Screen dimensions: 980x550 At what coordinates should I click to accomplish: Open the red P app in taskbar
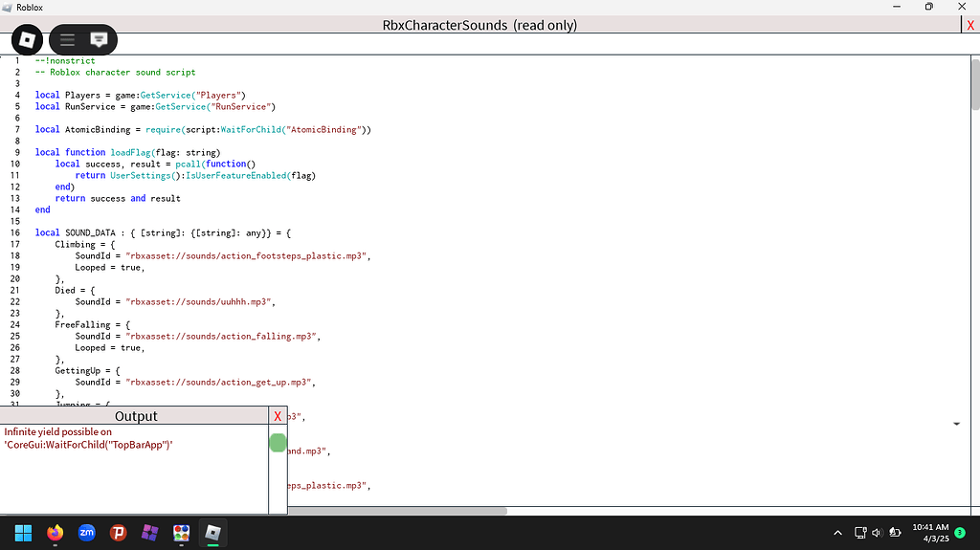118,533
